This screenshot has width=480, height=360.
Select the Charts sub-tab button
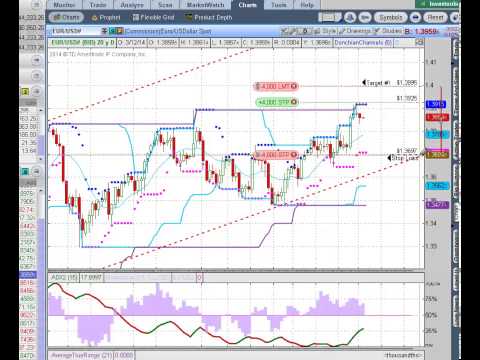(67, 17)
